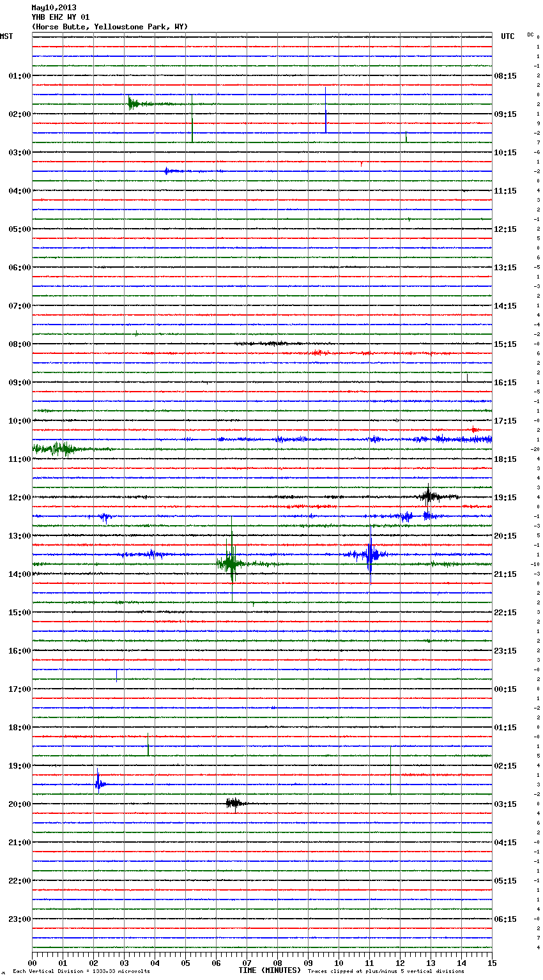Click the 05 minute tick label

[x=185, y=963]
